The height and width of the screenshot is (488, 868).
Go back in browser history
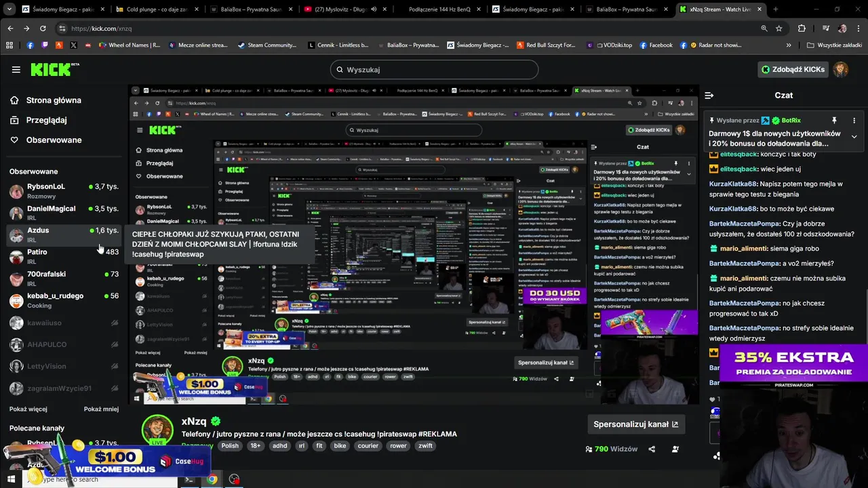10,28
